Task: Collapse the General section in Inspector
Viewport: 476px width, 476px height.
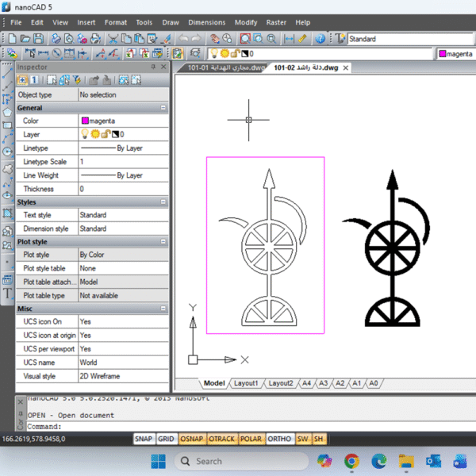Action: [163, 108]
